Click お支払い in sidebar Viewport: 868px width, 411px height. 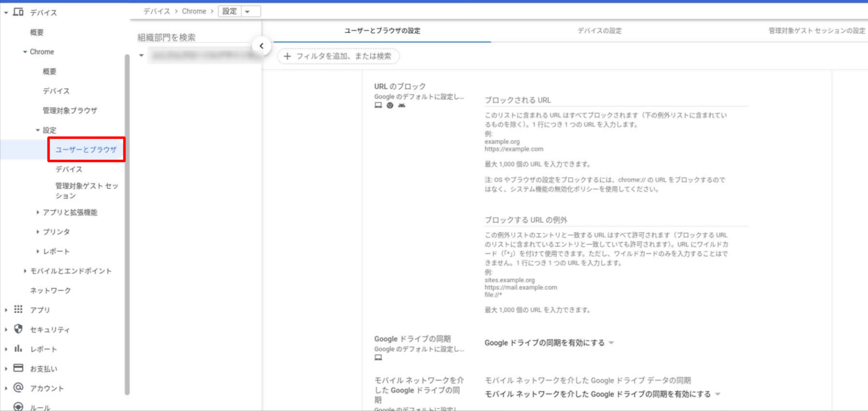click(x=44, y=368)
